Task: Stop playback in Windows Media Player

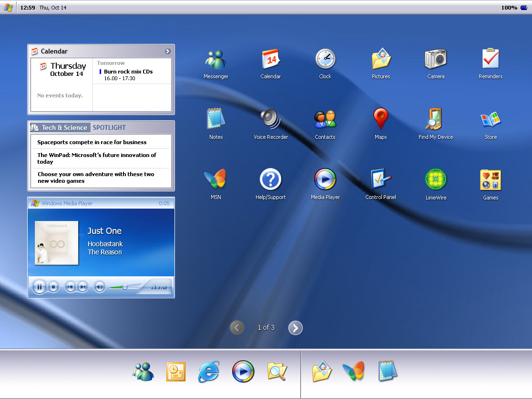Action: point(53,287)
